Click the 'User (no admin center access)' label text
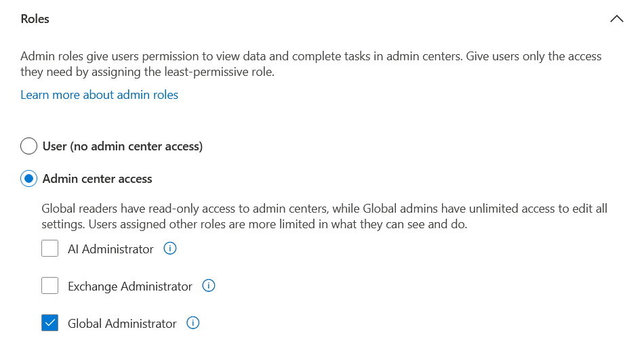This screenshot has width=644, height=340. point(122,146)
